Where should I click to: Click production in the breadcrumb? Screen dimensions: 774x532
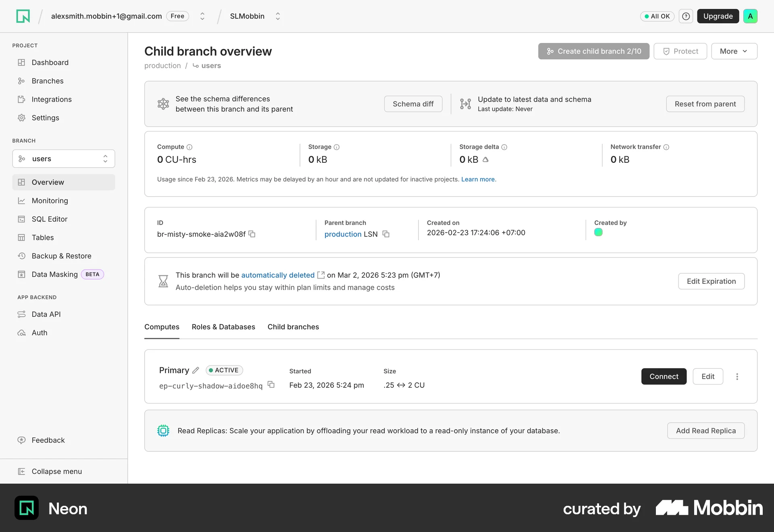point(162,66)
